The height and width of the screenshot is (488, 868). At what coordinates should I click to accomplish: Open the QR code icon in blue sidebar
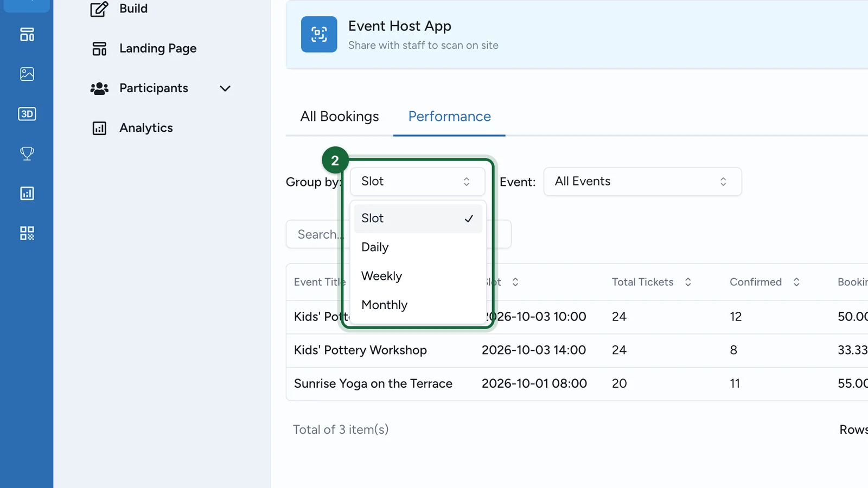pyautogui.click(x=27, y=233)
